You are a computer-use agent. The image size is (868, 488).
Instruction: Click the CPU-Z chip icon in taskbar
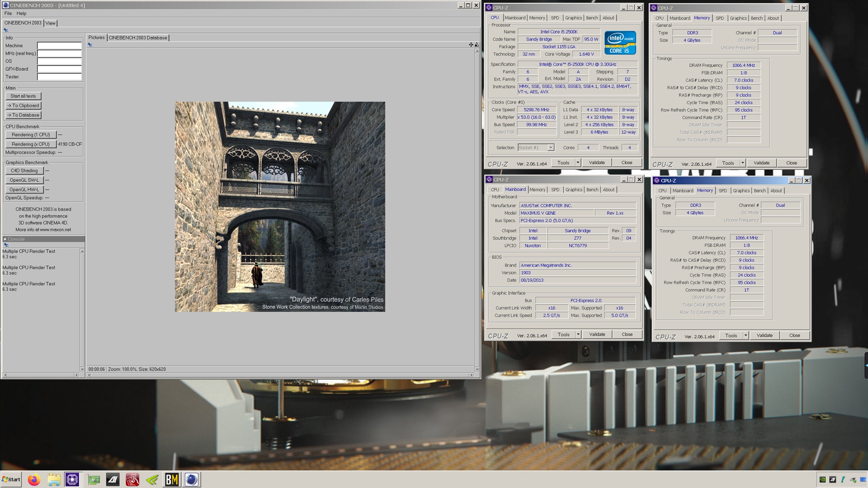72,480
